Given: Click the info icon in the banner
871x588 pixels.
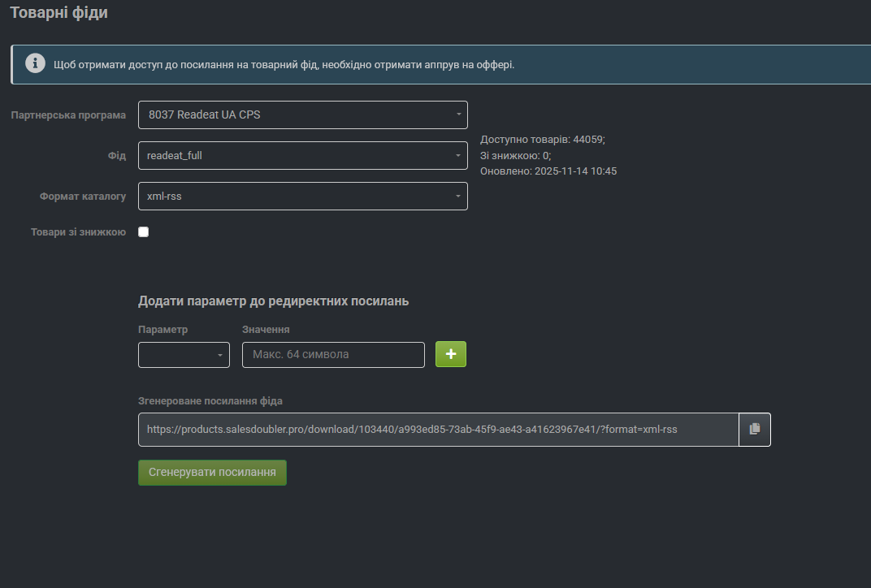Looking at the screenshot, I should 35,63.
